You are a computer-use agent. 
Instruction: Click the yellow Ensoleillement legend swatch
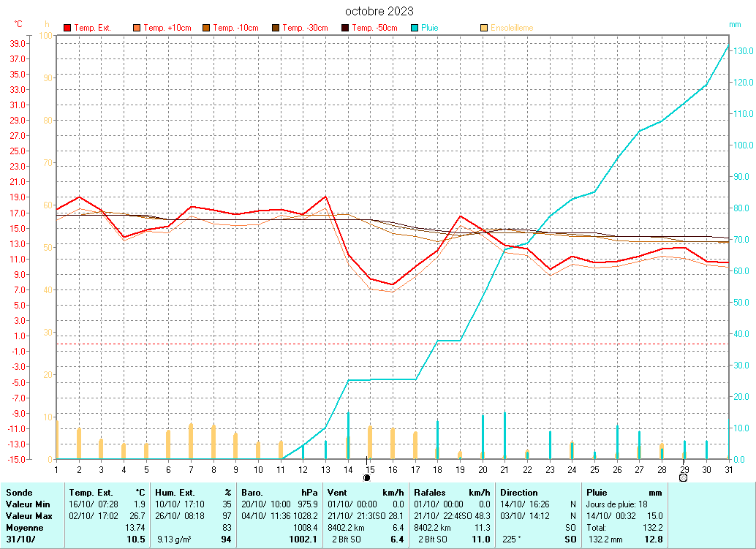tap(484, 28)
